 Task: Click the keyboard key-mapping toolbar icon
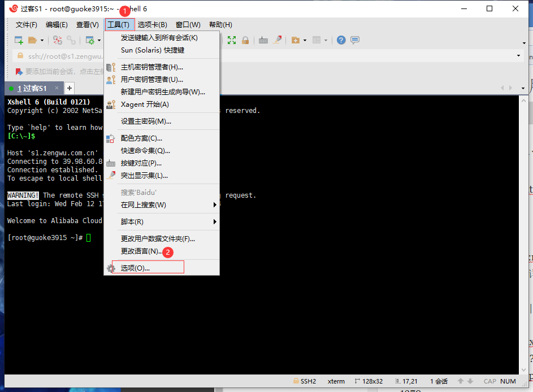tap(263, 40)
